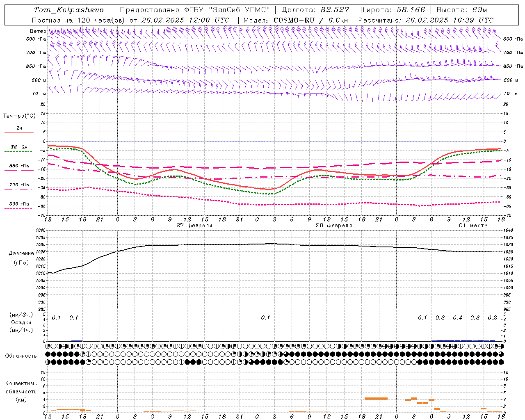The height and width of the screenshot is (420, 525).
Task: Click the Рассчитано: 26.02.2025 16:39 UTC text
Action: (426, 20)
